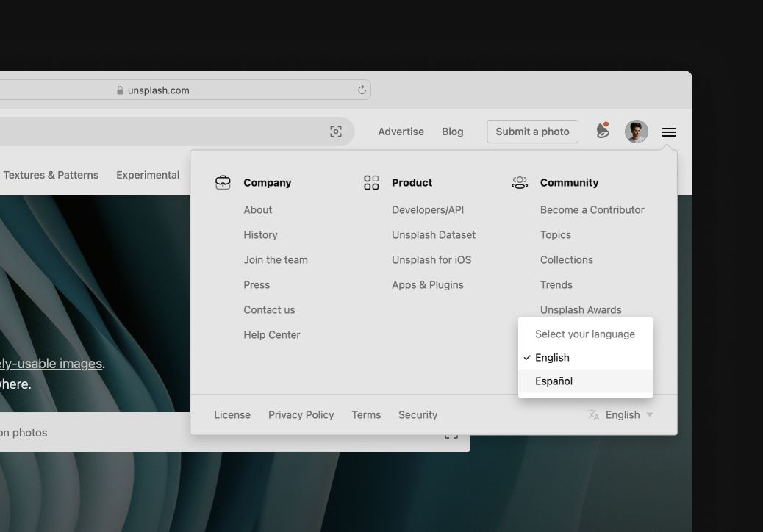This screenshot has height=532, width=763.
Task: Click the Product heading
Action: click(x=412, y=183)
